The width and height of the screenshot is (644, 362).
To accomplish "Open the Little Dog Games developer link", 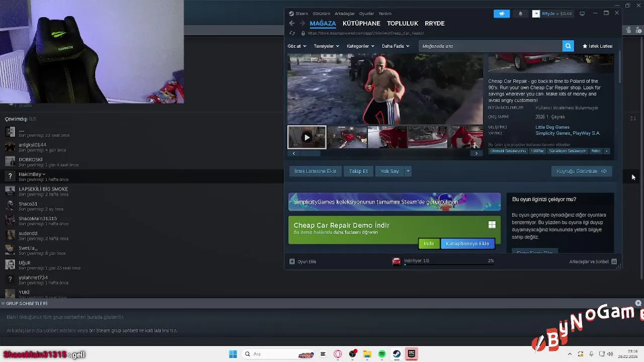I will 552,128.
